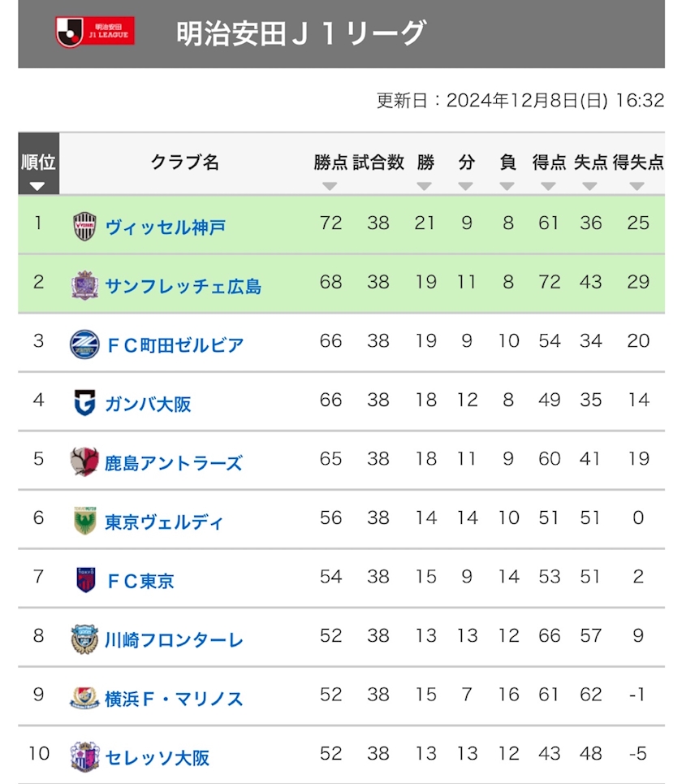Sort table by 順位 column arrow

[37, 186]
